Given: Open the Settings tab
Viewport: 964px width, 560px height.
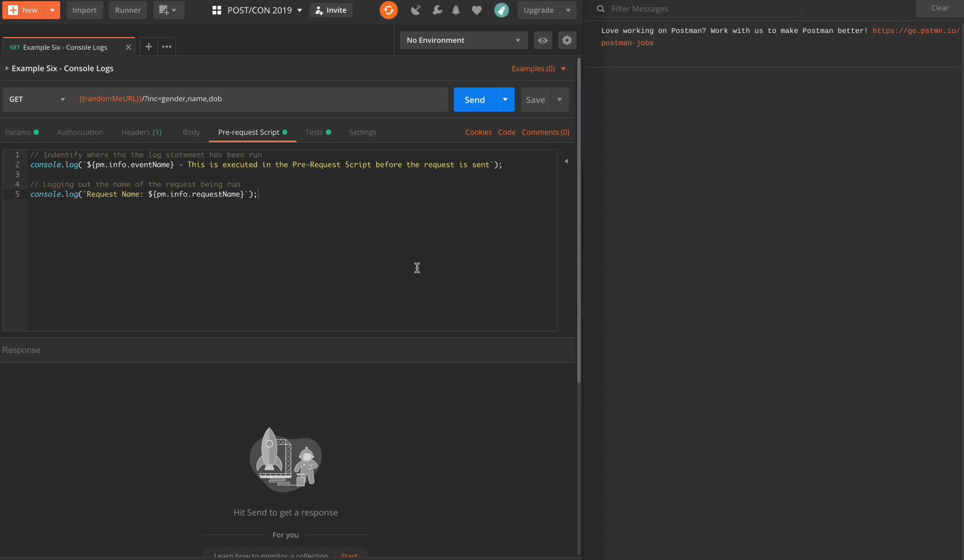Looking at the screenshot, I should (x=362, y=132).
